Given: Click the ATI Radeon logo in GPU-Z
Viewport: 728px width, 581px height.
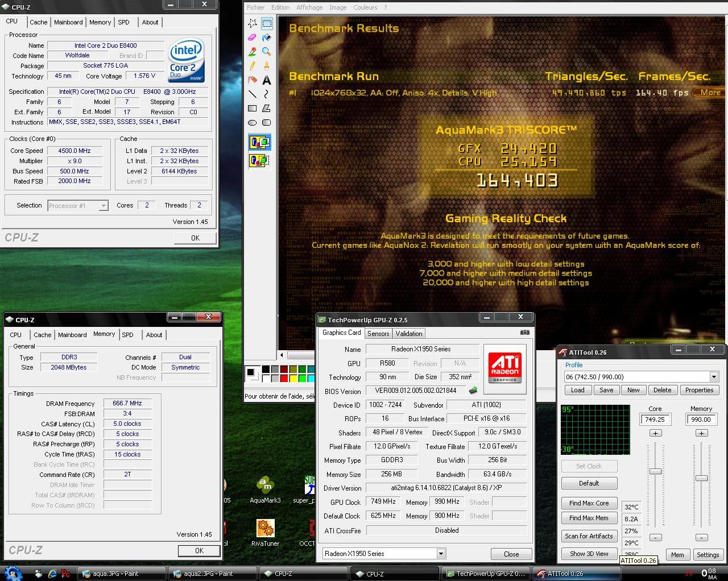Looking at the screenshot, I should tap(505, 368).
